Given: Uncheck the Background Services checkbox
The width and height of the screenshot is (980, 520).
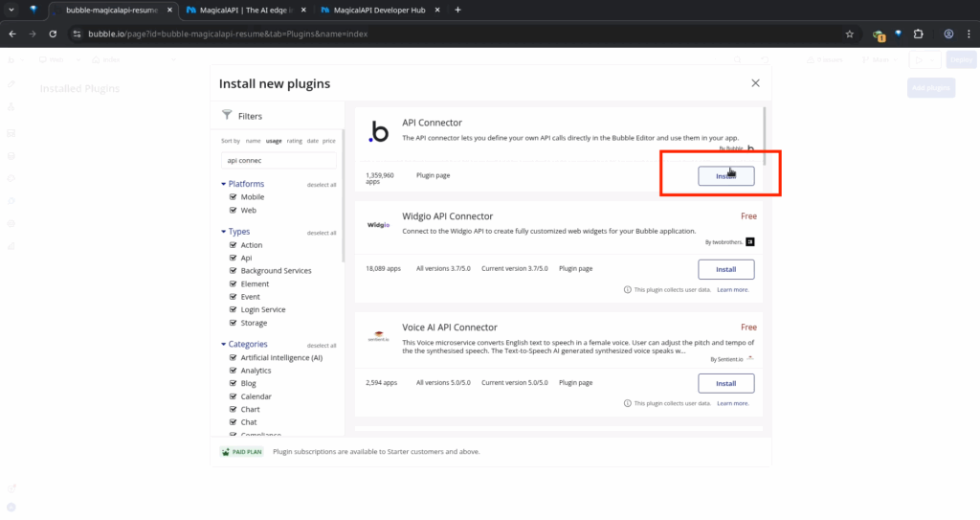Looking at the screenshot, I should click(234, 270).
